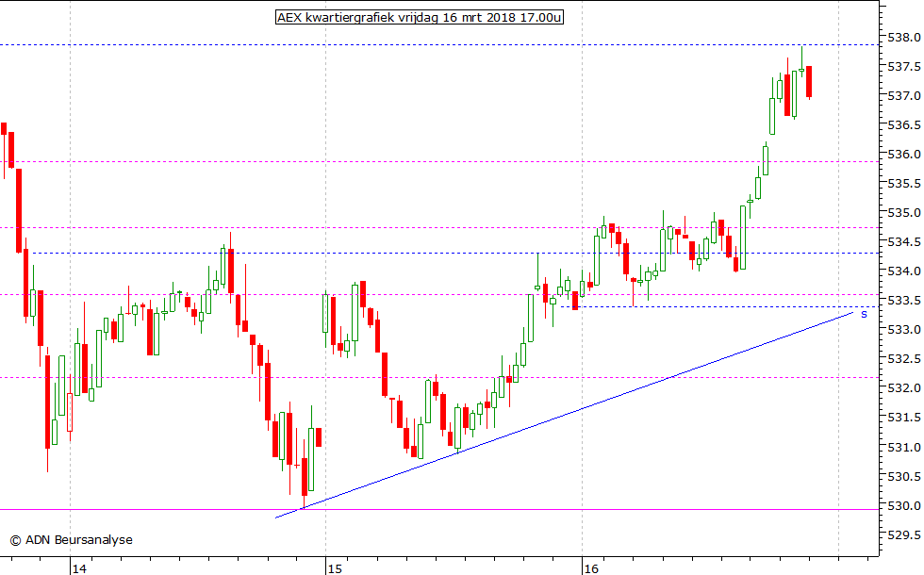Click the last red candle near 537.5

point(809,82)
